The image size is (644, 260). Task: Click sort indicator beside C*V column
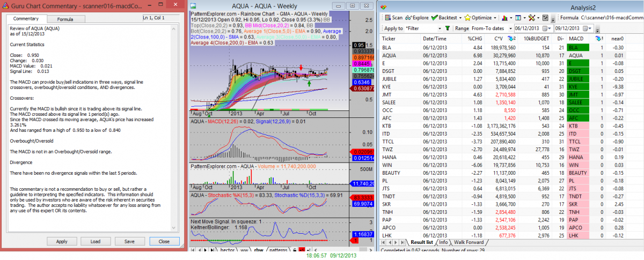(513, 39)
